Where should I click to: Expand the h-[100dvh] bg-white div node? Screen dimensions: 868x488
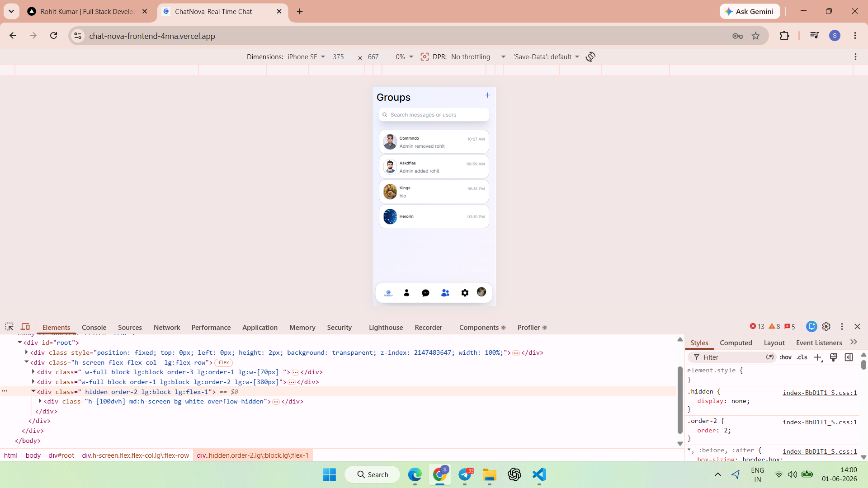click(x=40, y=401)
